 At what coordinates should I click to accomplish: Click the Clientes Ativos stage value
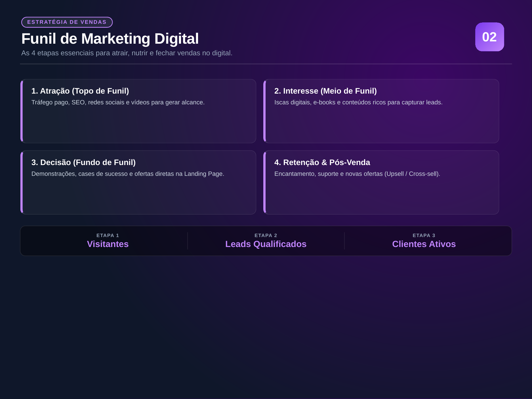click(424, 244)
